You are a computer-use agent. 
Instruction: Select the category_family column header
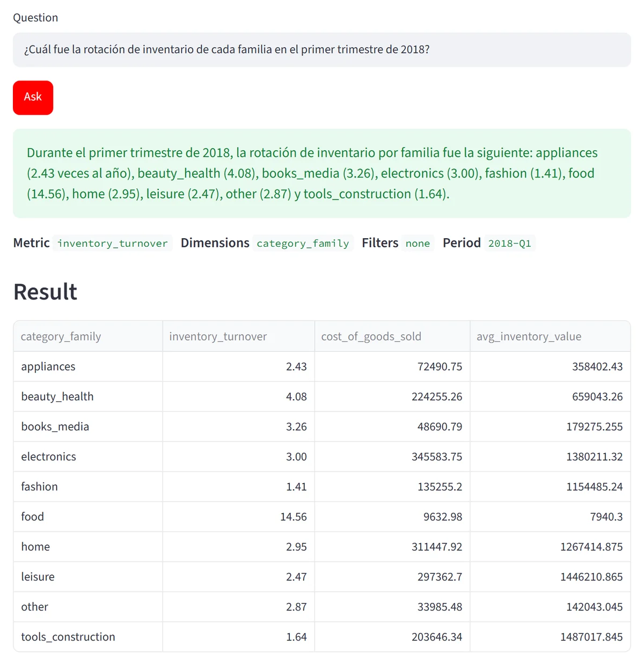click(88, 336)
